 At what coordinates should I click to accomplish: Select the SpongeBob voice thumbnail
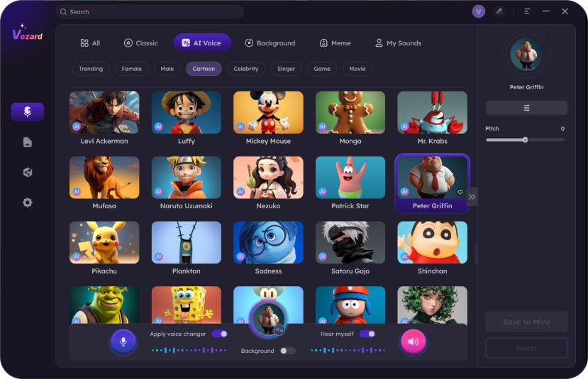click(x=187, y=305)
